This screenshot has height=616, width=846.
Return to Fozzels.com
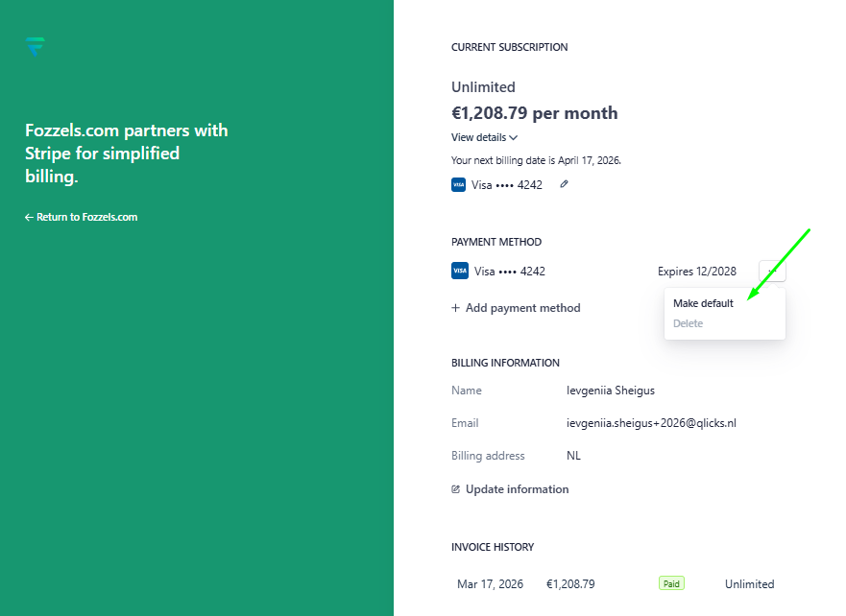(82, 217)
